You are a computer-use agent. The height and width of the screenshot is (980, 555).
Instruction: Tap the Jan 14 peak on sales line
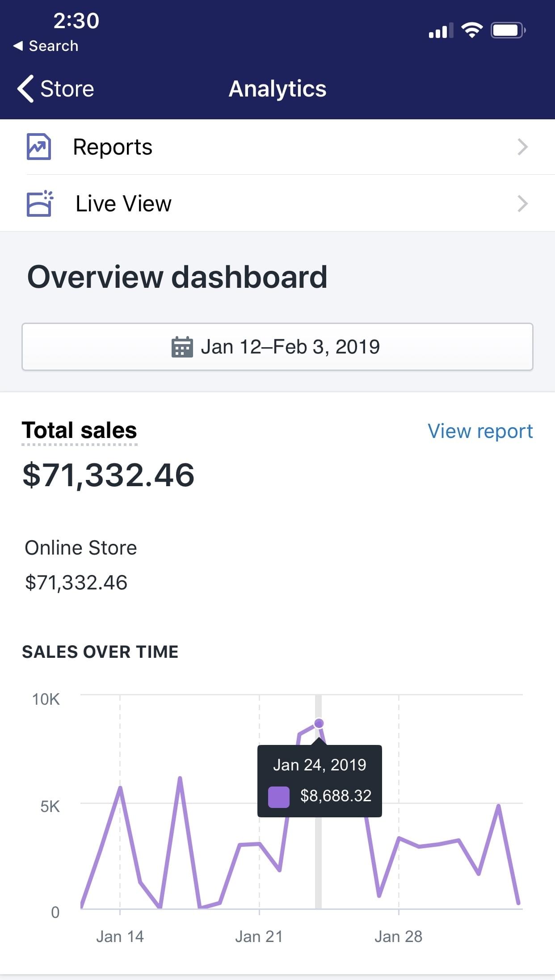[x=120, y=787]
